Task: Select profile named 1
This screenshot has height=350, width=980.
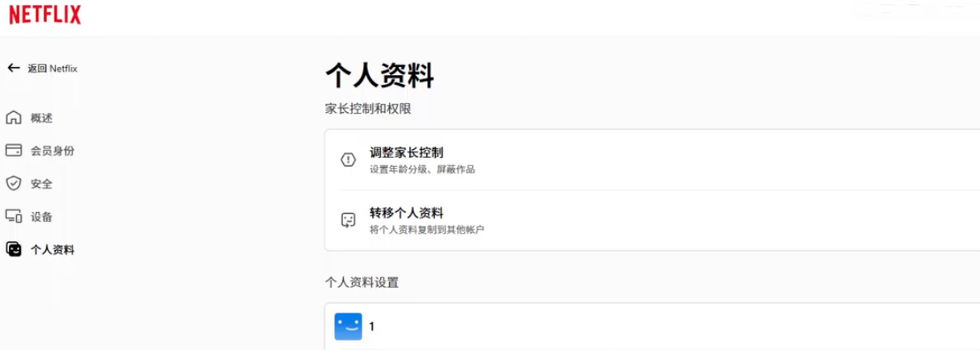Action: pos(652,327)
